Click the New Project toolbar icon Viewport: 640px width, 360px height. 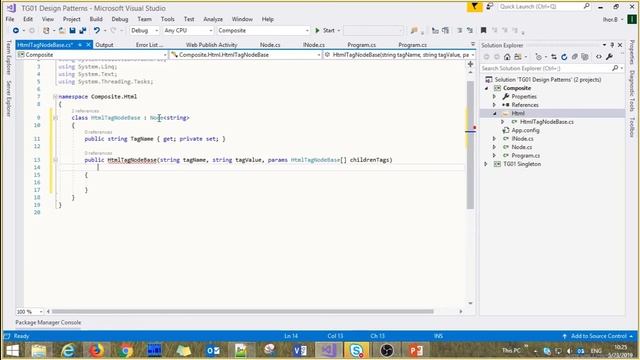point(46,31)
